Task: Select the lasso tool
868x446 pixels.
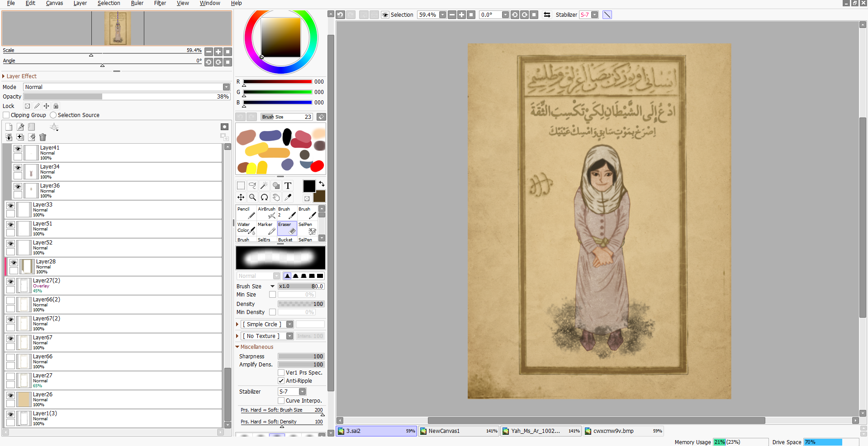Action: click(252, 186)
